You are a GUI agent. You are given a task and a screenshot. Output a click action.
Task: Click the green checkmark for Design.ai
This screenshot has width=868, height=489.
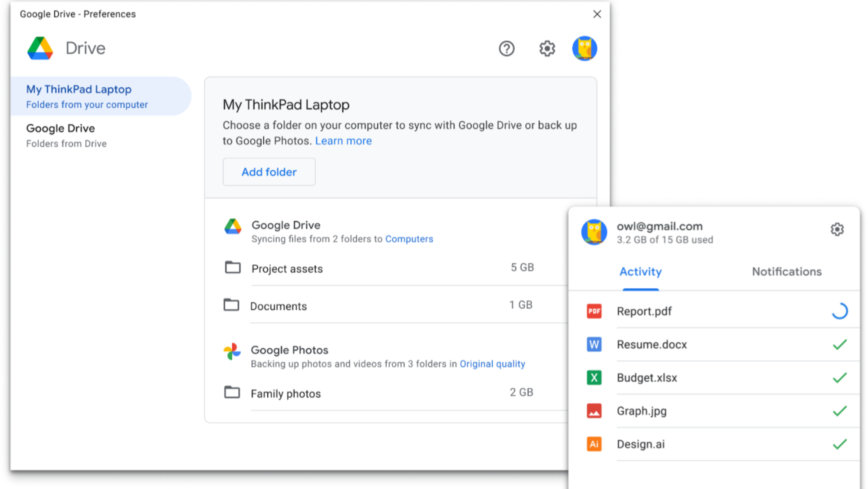(840, 444)
